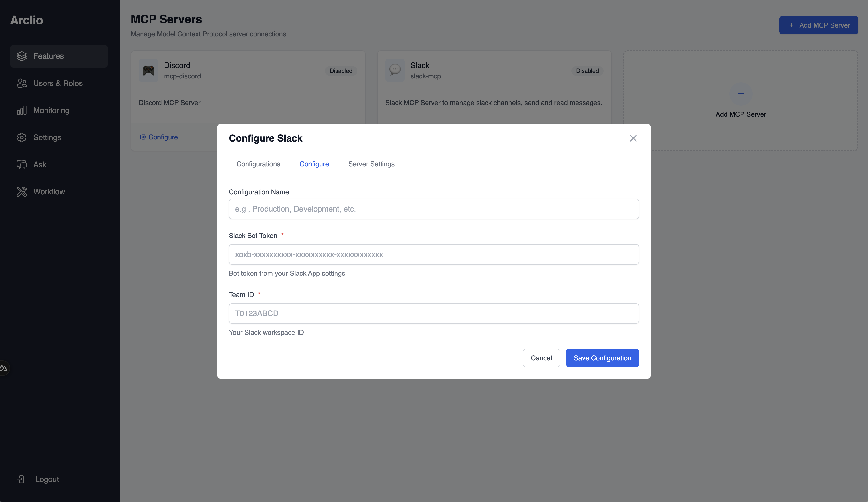868x502 pixels.
Task: Select the Configure tab in the dialog
Action: (x=314, y=164)
